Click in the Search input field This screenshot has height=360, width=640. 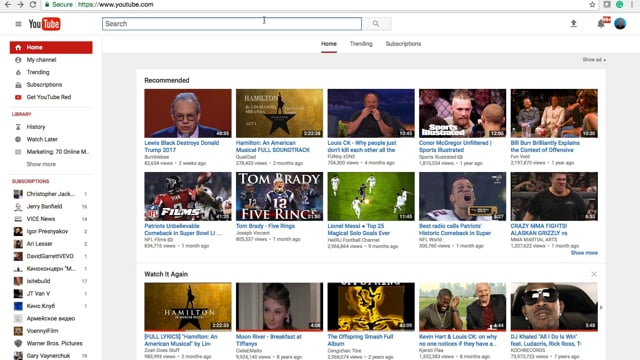[x=232, y=24]
